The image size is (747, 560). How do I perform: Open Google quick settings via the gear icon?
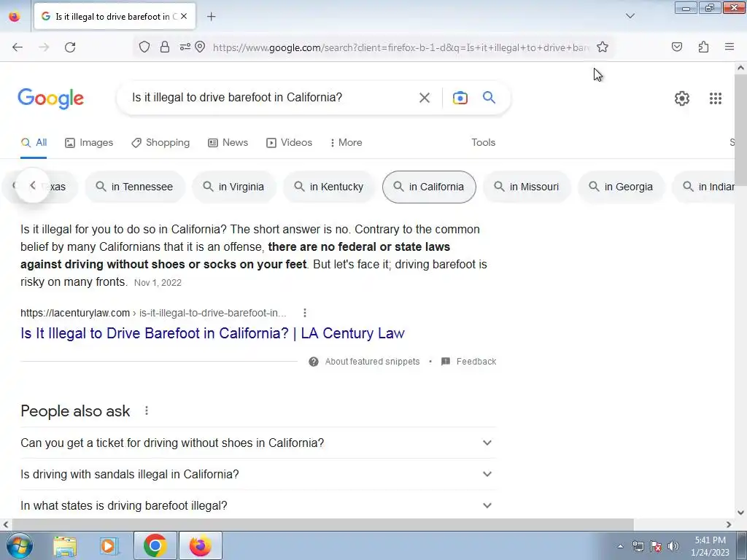(682, 98)
